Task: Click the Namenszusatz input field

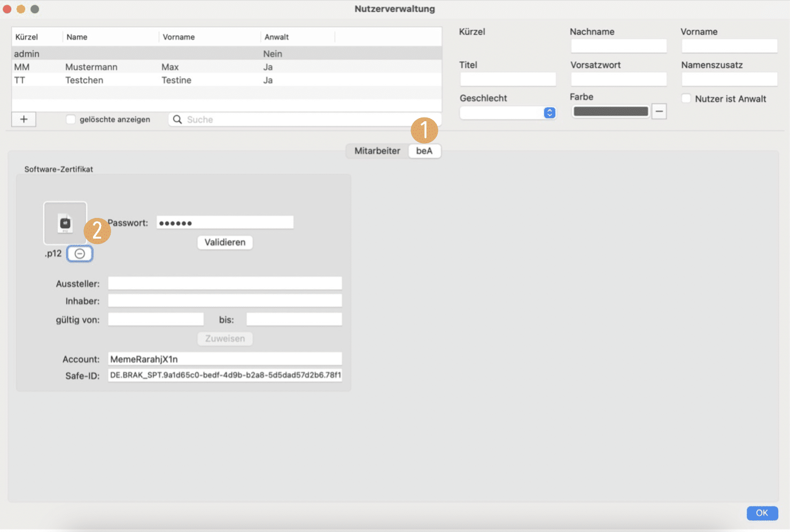Action: pos(730,79)
